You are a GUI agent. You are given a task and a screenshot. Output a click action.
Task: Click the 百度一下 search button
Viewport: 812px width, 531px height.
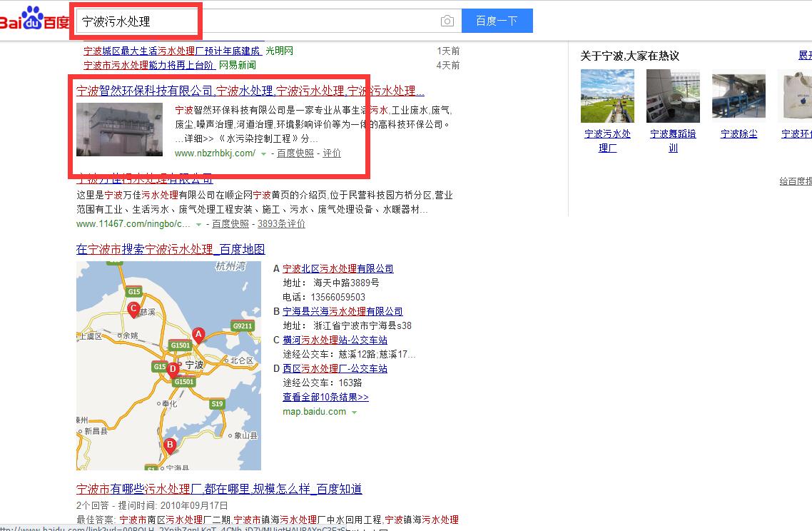(x=497, y=21)
